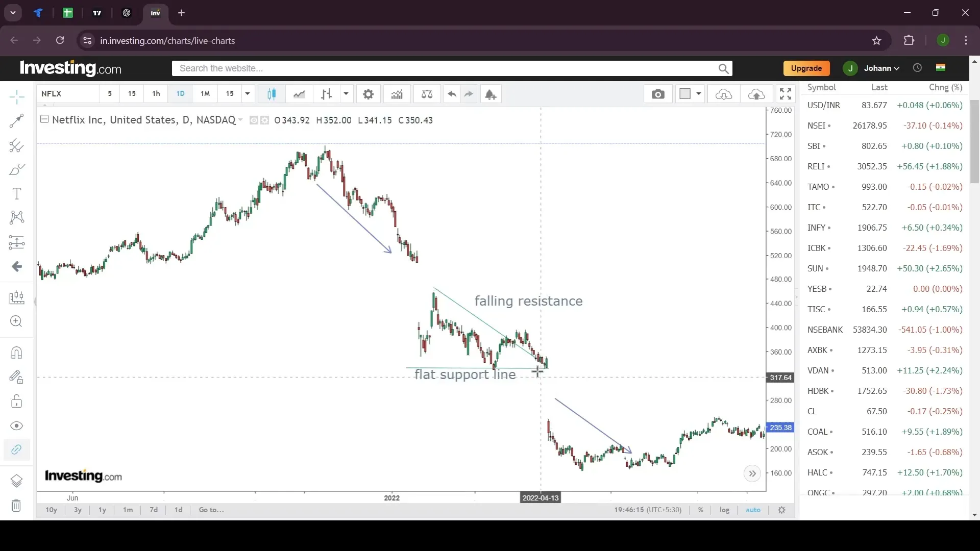
Task: Take a chart snapshot with camera
Action: (x=658, y=94)
